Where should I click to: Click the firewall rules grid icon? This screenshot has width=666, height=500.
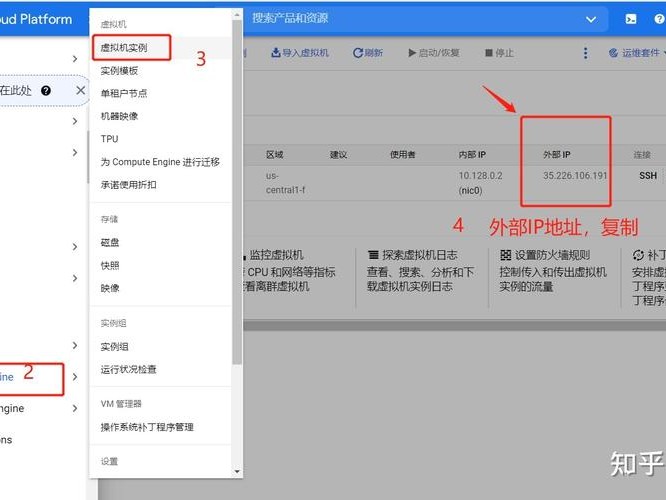[505, 255]
